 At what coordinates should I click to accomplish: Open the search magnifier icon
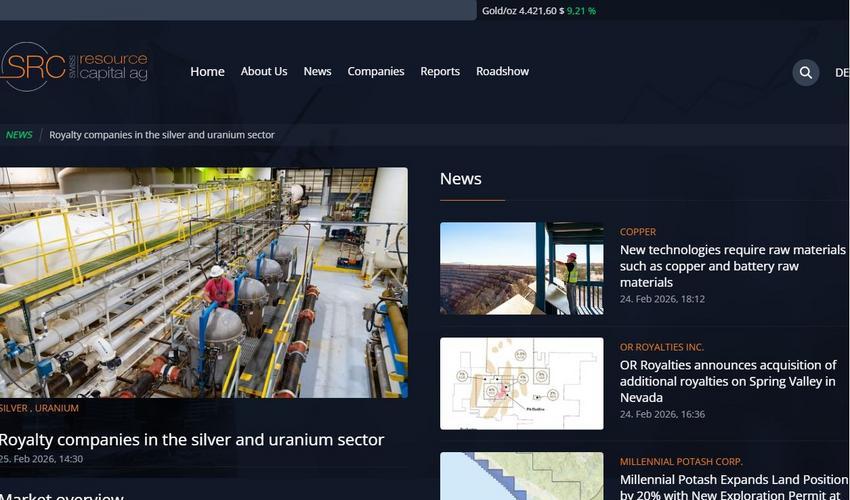pos(806,72)
